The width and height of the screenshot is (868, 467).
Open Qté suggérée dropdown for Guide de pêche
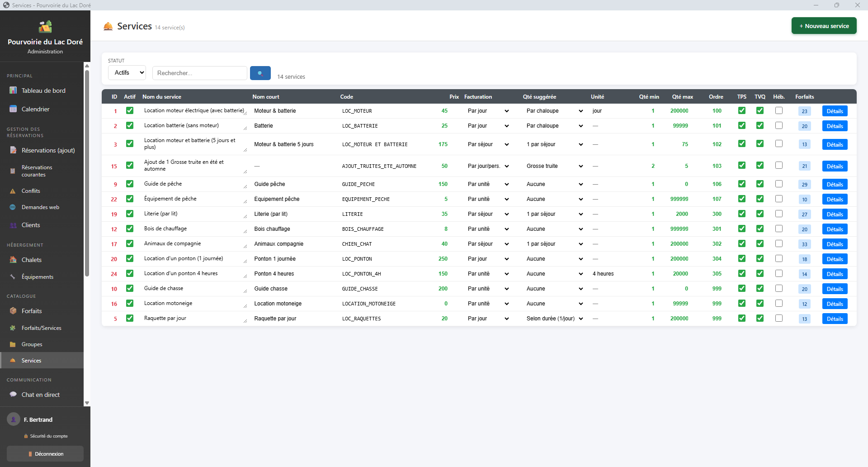coord(555,184)
